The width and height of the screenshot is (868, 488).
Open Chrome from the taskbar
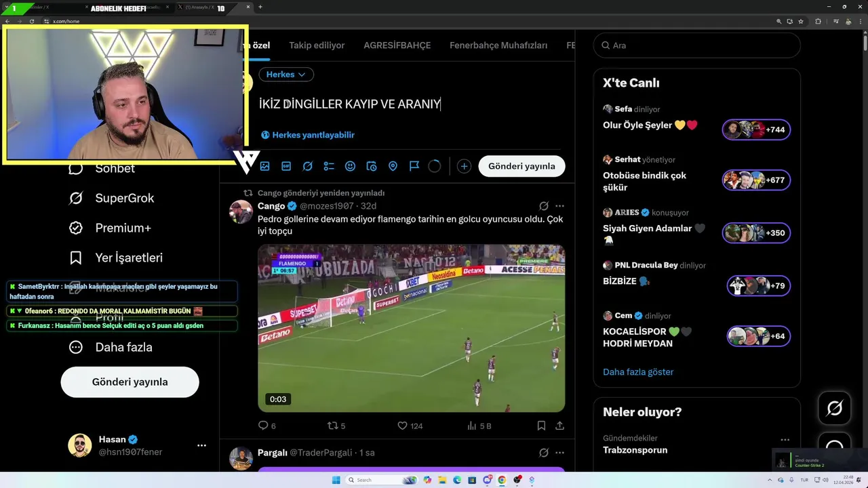[x=502, y=480]
